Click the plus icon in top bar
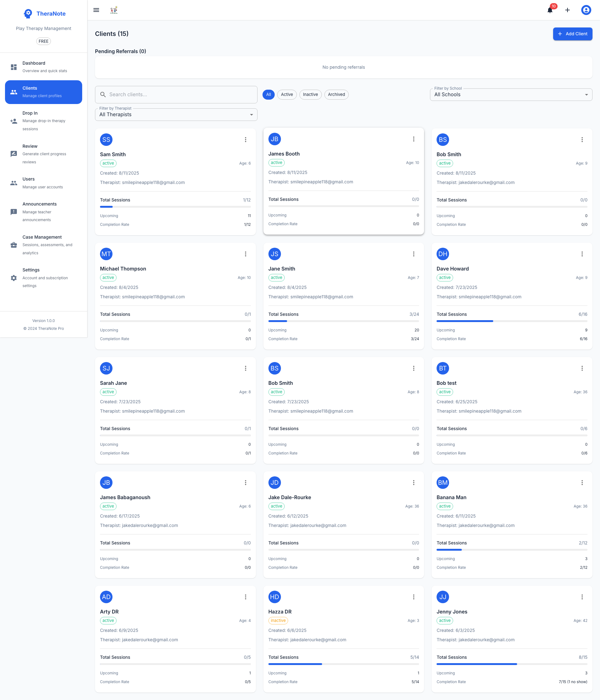600x700 pixels. (x=567, y=10)
